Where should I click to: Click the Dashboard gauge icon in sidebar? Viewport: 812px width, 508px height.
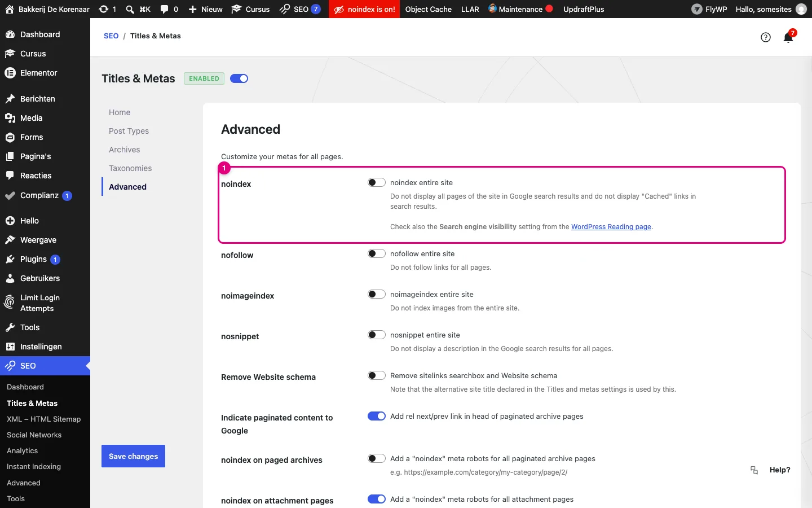[x=10, y=34]
